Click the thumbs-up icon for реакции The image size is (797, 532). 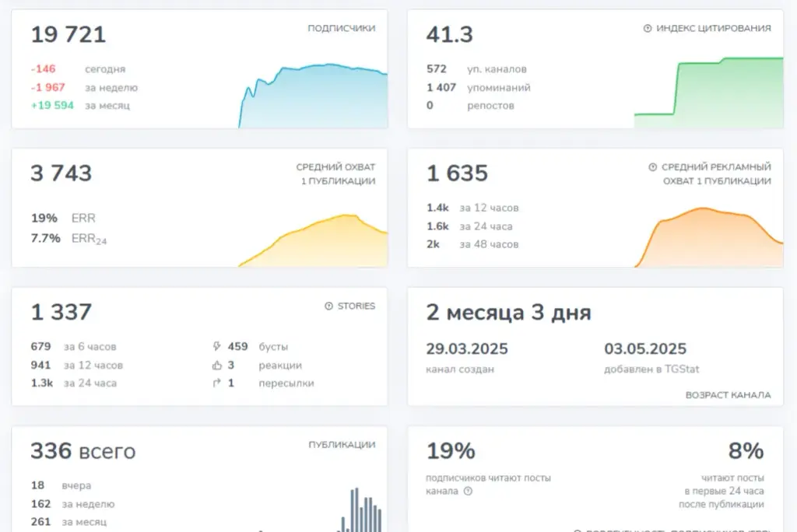click(217, 366)
